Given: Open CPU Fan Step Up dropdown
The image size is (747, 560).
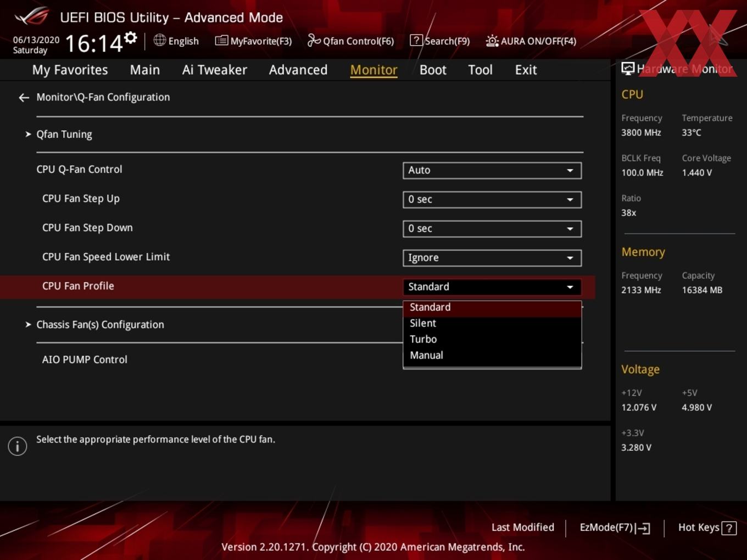Looking at the screenshot, I should pos(492,199).
